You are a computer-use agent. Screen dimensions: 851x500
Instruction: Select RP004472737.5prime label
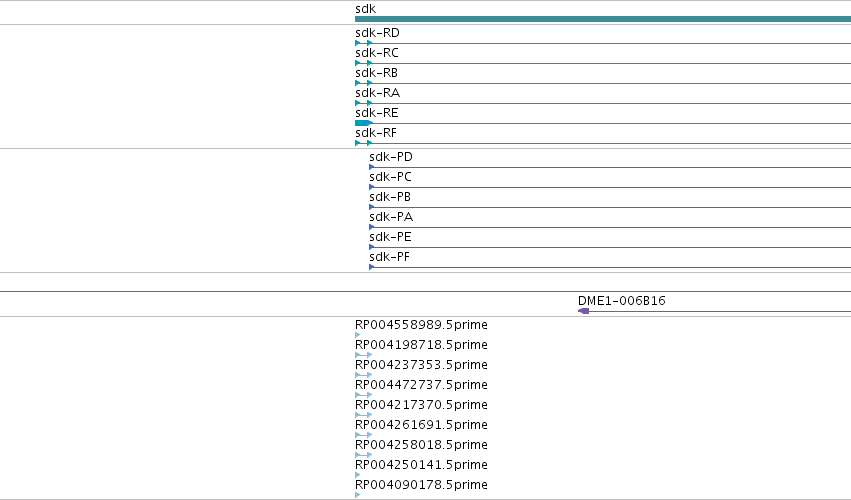421,385
